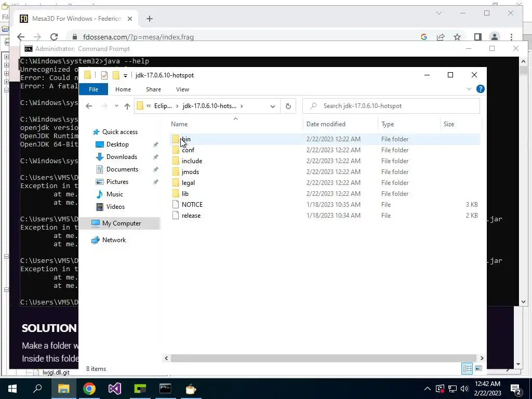Image resolution: width=532 pixels, height=399 pixels.
Task: Select the include folder icon
Action: [x=176, y=161]
